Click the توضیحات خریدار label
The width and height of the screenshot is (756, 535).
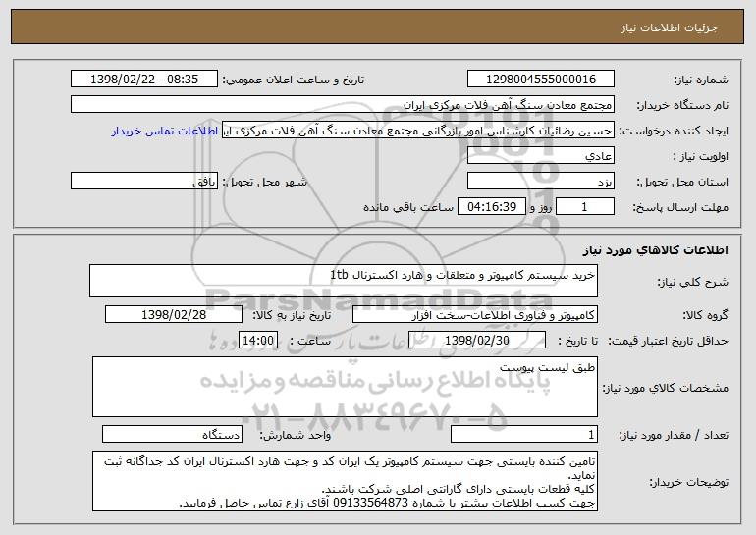[688, 482]
